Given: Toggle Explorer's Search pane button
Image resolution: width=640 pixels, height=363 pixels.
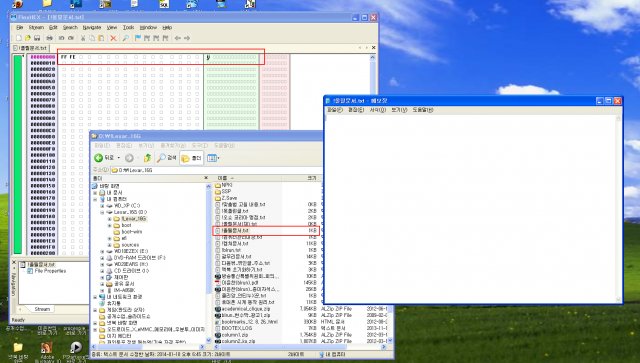Looking at the screenshot, I should [167, 158].
